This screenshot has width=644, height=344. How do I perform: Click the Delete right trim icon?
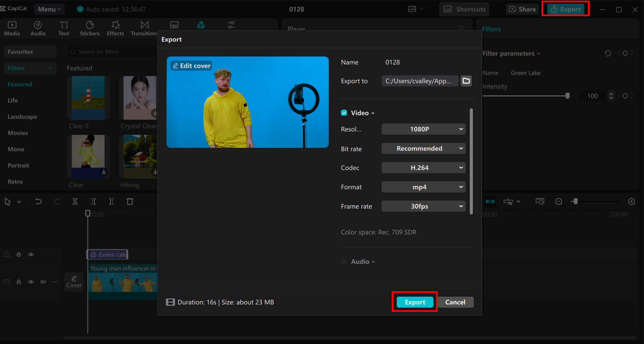click(x=112, y=202)
